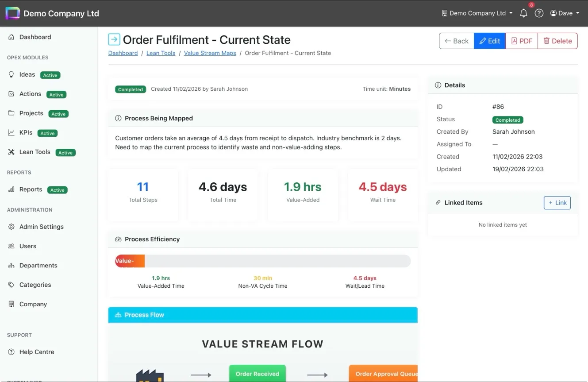
Task: Open Admin Settings via the gear icon
Action: coord(11,226)
